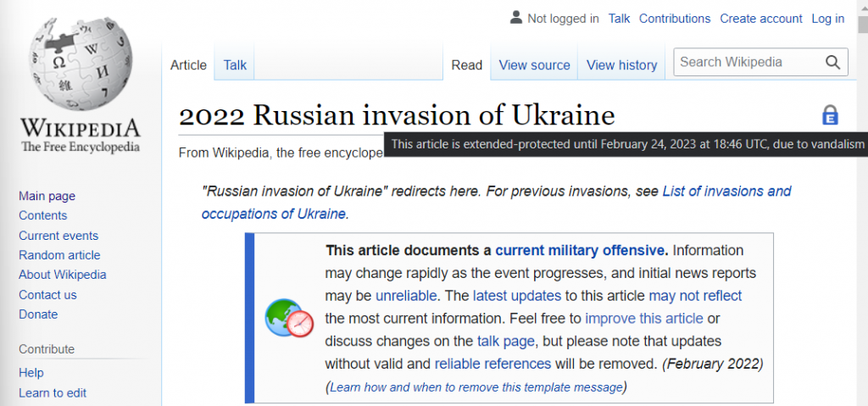Open Contributions in the top bar
Viewport: 868px width, 406px height.
675,19
